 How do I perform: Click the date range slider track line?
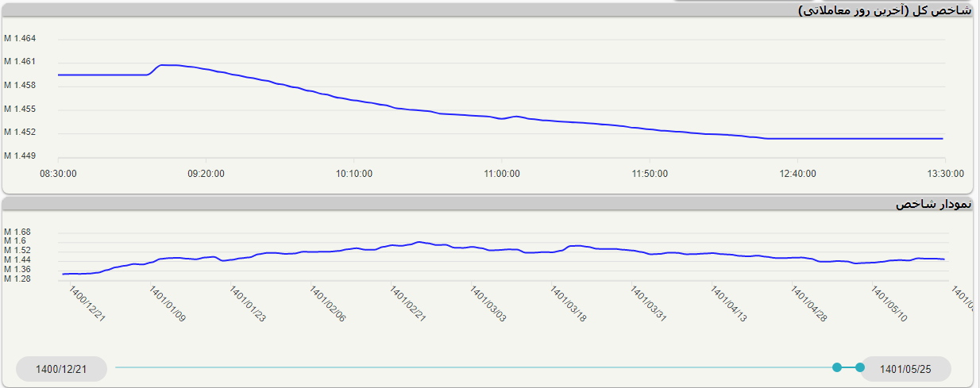(x=476, y=367)
